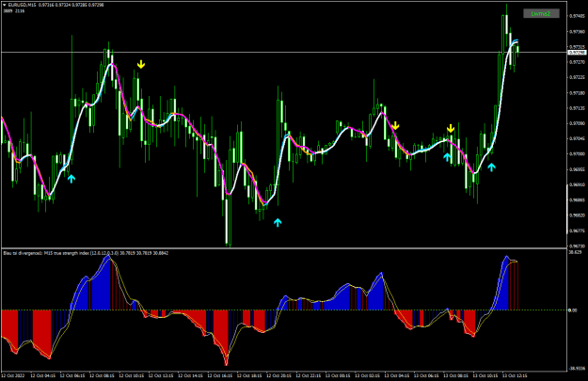Click the 13 Oct 08:15 time label
The height and width of the screenshot is (381, 588).
coord(456,375)
